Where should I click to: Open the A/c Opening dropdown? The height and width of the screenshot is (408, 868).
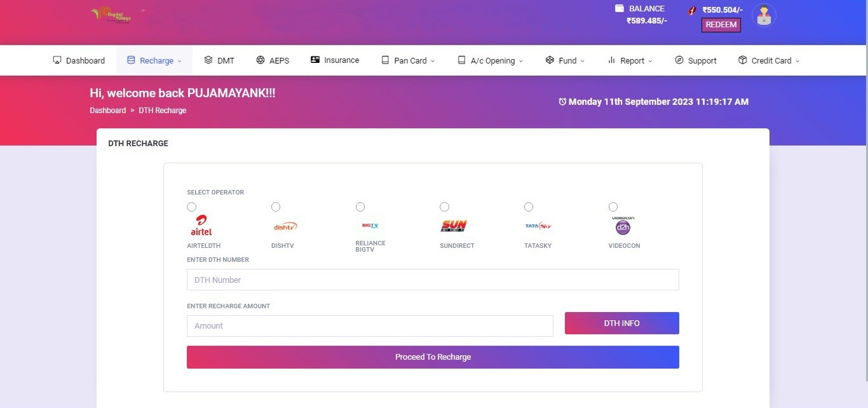pos(490,60)
